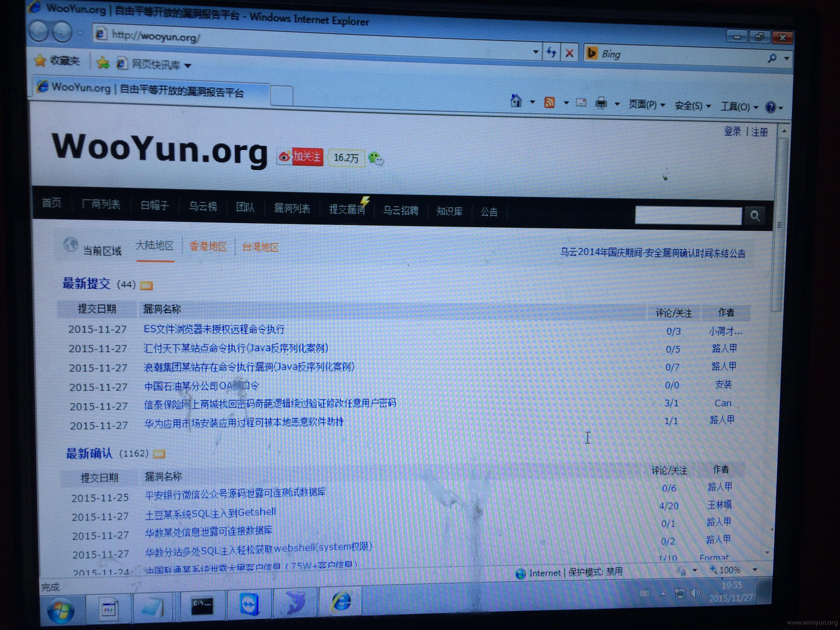Select the 台湾地区 region tab
Image resolution: width=840 pixels, height=630 pixels.
260,247
